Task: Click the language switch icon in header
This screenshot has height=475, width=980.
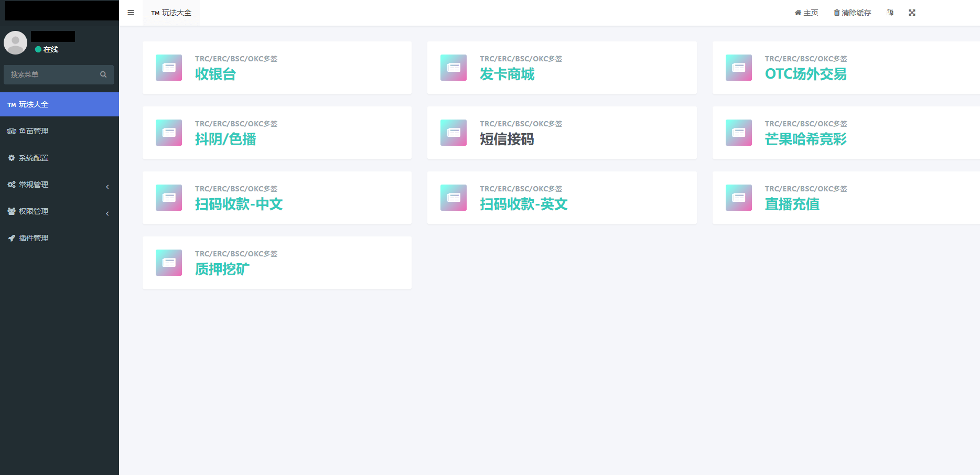Action: [x=890, y=13]
